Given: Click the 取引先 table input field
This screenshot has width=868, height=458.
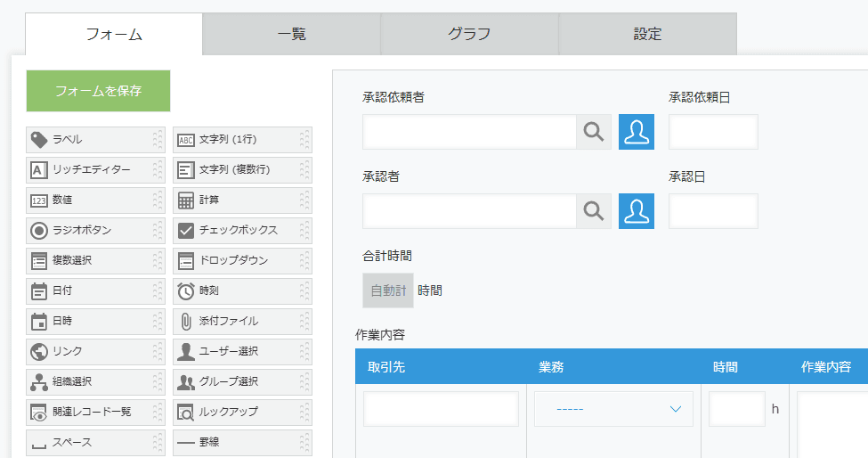Looking at the screenshot, I should tap(441, 409).
